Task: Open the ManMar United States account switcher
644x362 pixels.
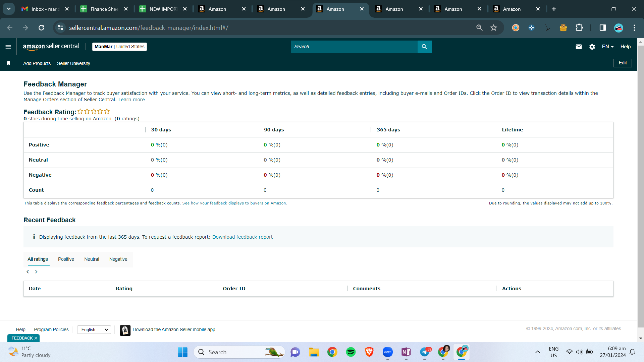Action: 120,47
